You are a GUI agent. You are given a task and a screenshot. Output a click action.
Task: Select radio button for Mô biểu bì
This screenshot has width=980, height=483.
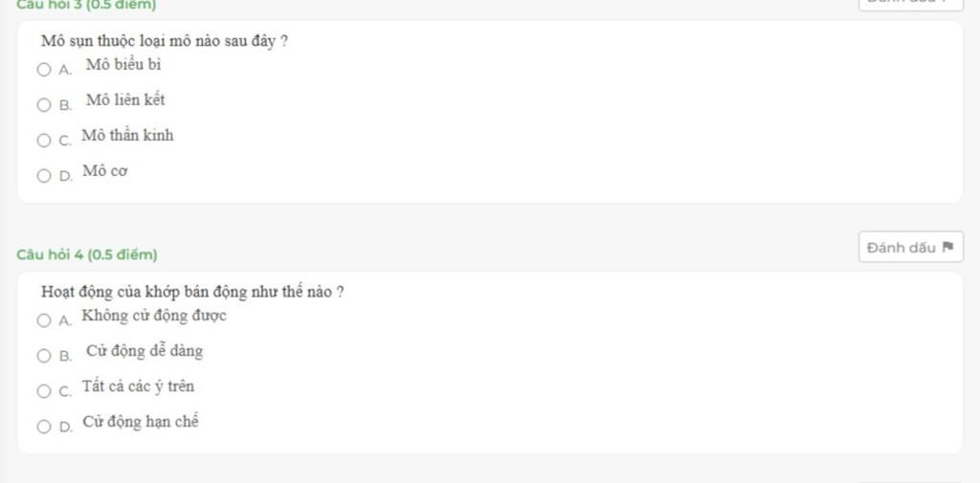coord(43,69)
